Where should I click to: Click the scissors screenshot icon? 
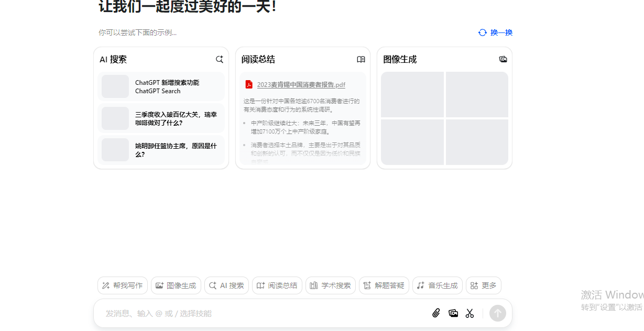[470, 313]
